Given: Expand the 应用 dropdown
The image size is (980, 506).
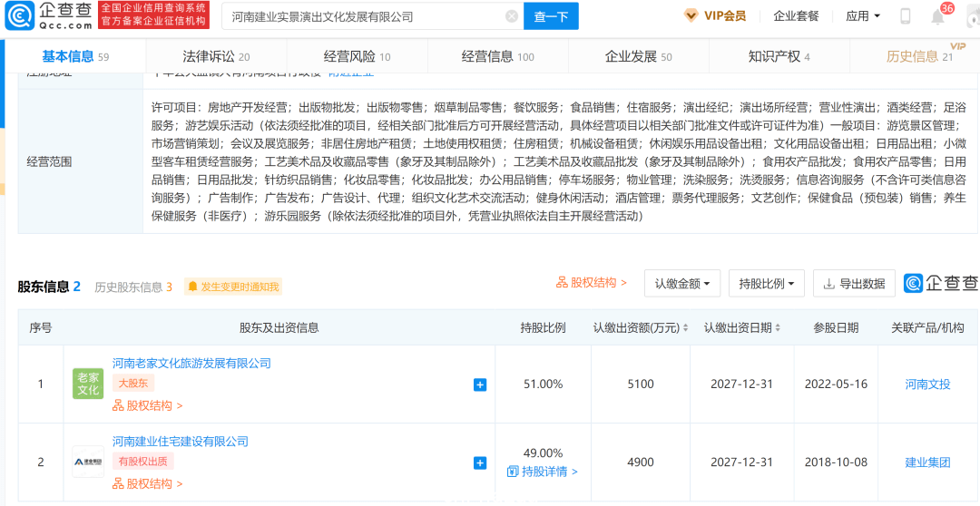Looking at the screenshot, I should (x=863, y=16).
